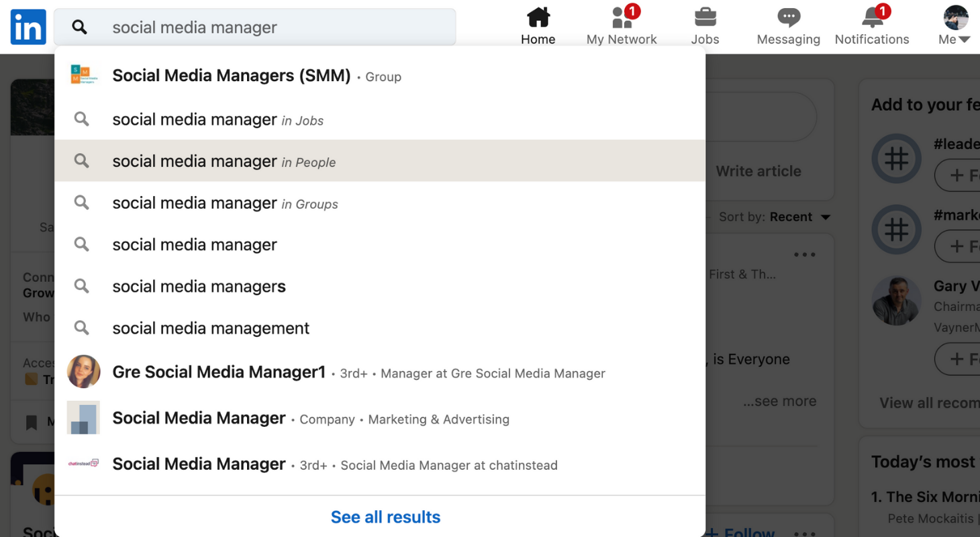The height and width of the screenshot is (537, 980).
Task: Select Social Media Managers (SMM) group suggestion
Action: click(380, 76)
